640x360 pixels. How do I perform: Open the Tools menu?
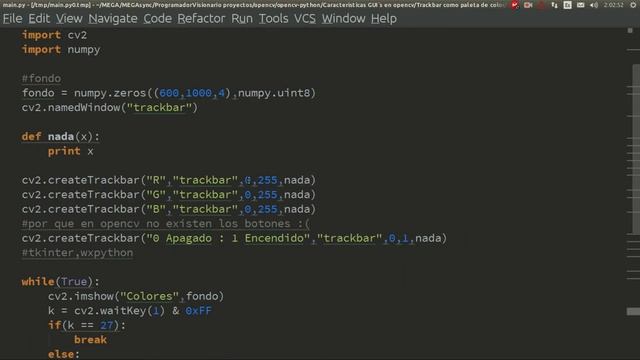pos(273,19)
